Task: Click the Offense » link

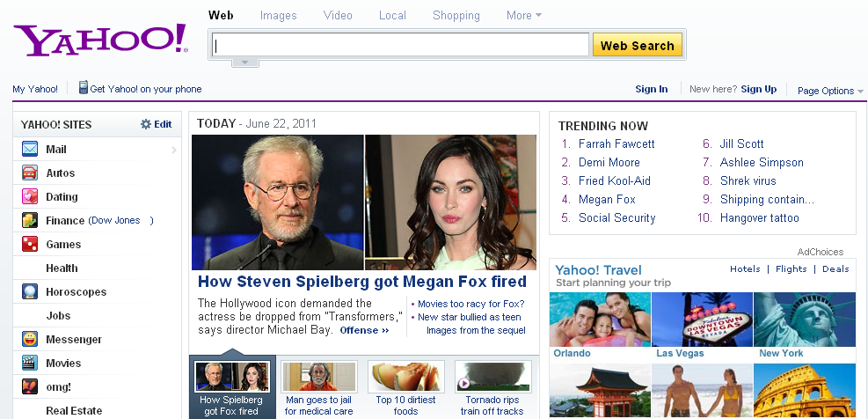Action: 364,330
